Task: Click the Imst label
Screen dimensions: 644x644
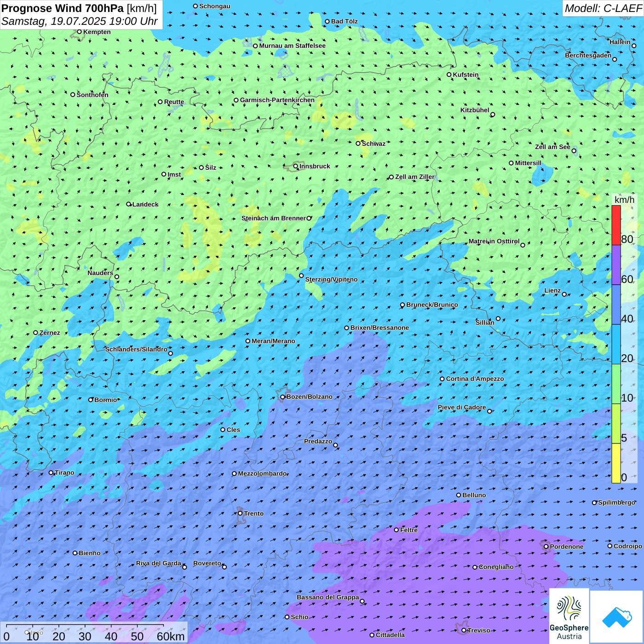Action: (x=174, y=174)
